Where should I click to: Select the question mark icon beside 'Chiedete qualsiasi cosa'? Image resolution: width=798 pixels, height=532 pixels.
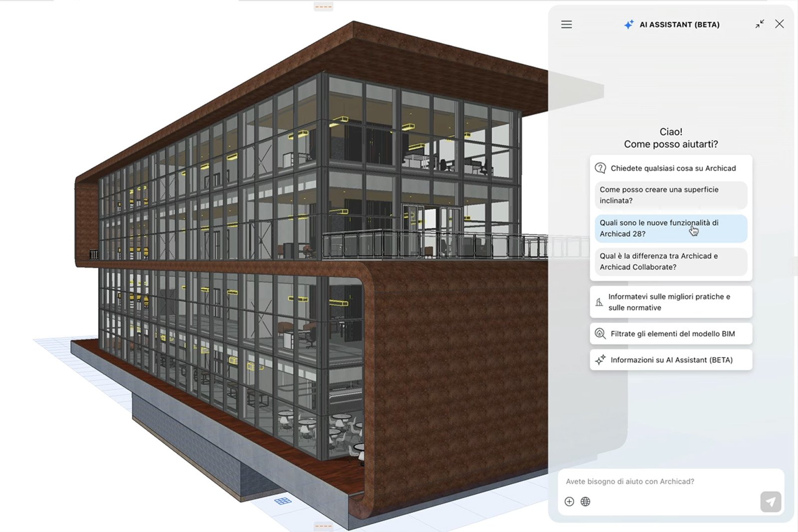[x=600, y=168]
